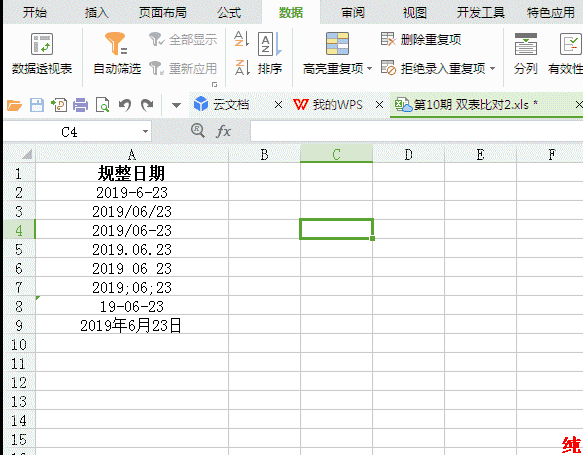
Task: Switch to the 页面布局 tab
Action: coord(163,12)
